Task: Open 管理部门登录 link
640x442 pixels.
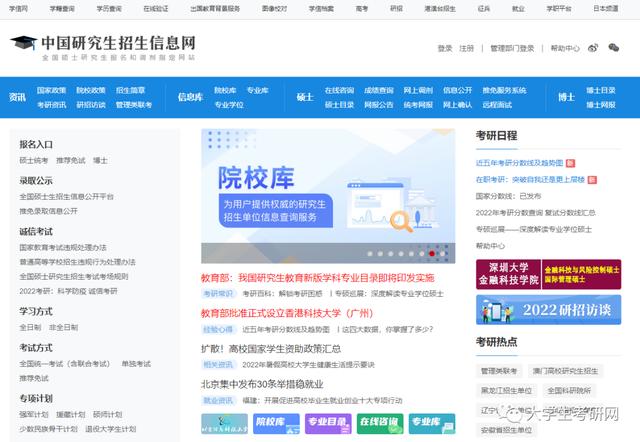Action: coord(512,48)
